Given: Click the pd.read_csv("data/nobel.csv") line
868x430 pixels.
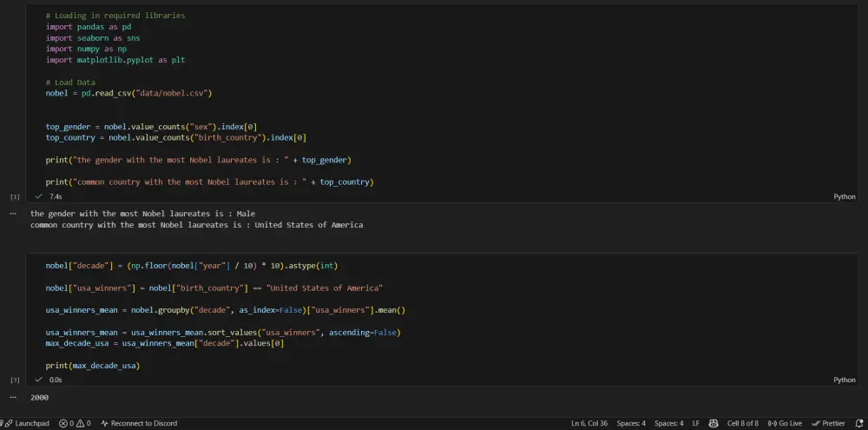Looking at the screenshot, I should point(128,93).
